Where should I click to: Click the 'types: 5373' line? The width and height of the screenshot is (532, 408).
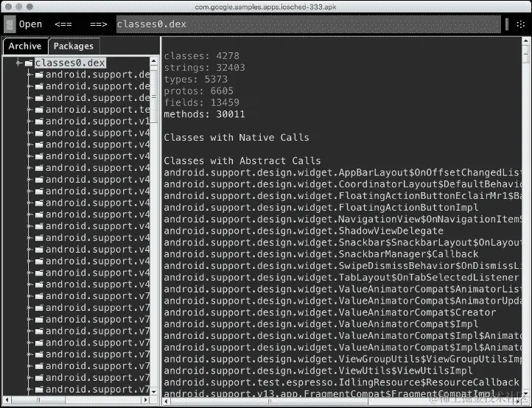pos(196,80)
